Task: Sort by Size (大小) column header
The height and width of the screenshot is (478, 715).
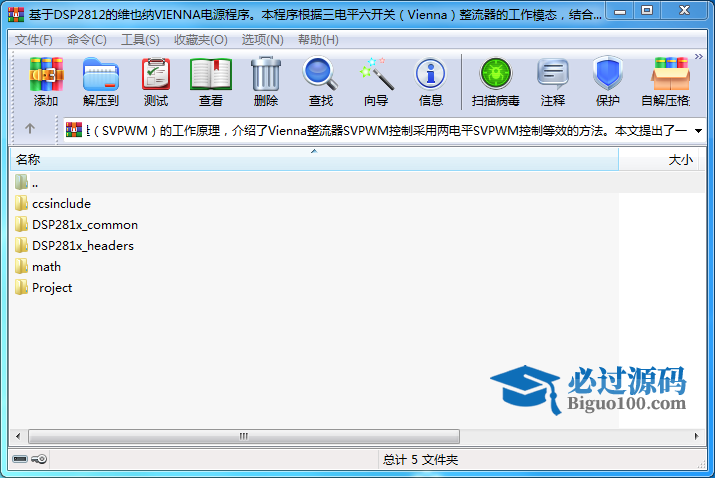Action: click(658, 160)
